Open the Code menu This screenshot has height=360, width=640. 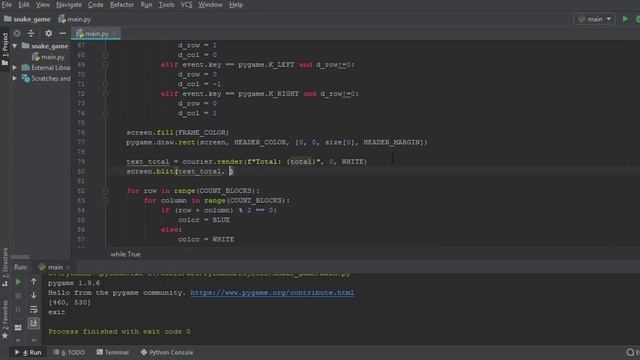point(96,5)
